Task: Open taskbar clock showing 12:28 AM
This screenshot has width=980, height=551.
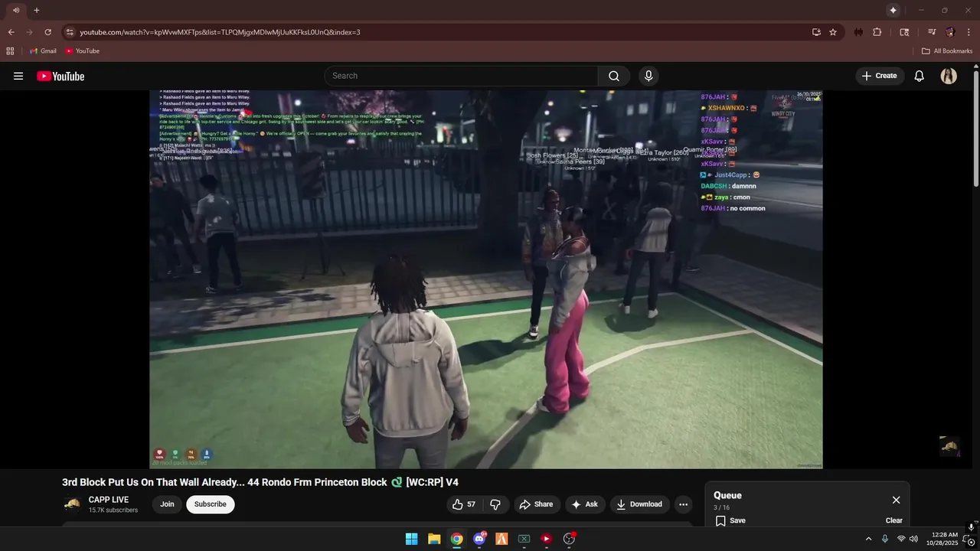Action: coord(942,539)
